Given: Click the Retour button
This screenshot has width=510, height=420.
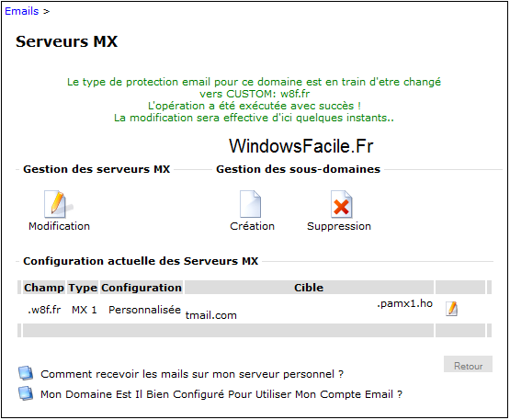Looking at the screenshot, I should pos(468,364).
